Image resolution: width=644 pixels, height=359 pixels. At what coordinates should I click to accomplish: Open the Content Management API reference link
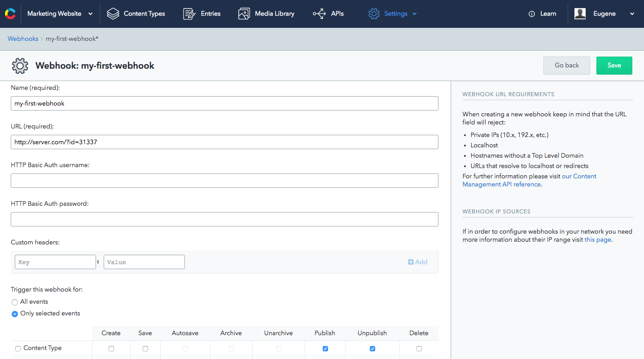(x=530, y=180)
